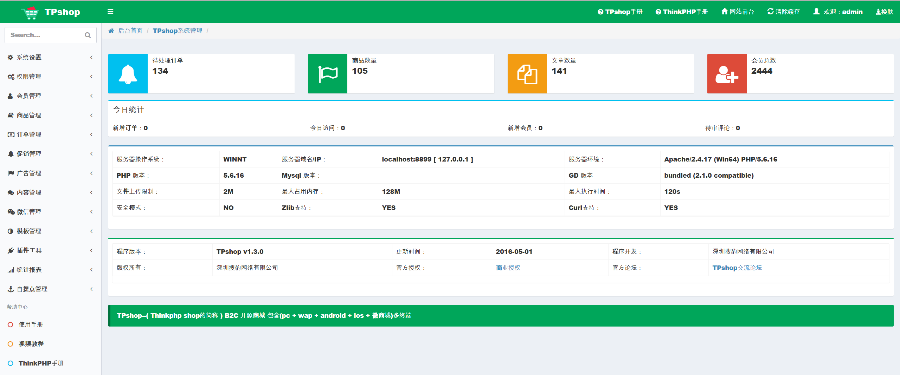Image resolution: width=900 pixels, height=375 pixels.
Task: Click the chat bubbles icon for 微信管理
Action: [10, 212]
